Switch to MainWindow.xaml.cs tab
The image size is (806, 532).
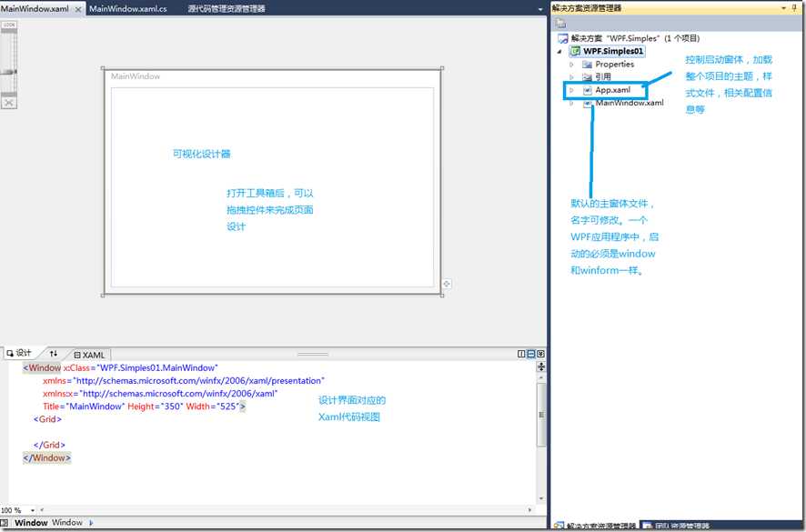[128, 9]
